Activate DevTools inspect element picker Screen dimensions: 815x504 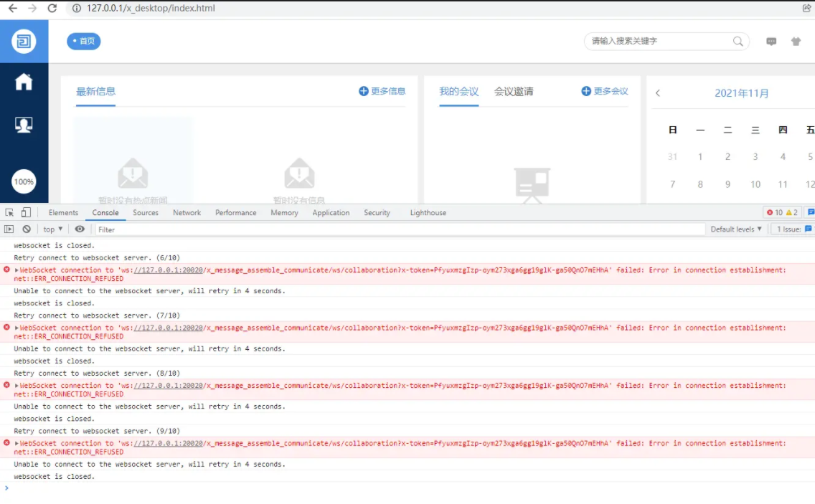click(x=9, y=212)
